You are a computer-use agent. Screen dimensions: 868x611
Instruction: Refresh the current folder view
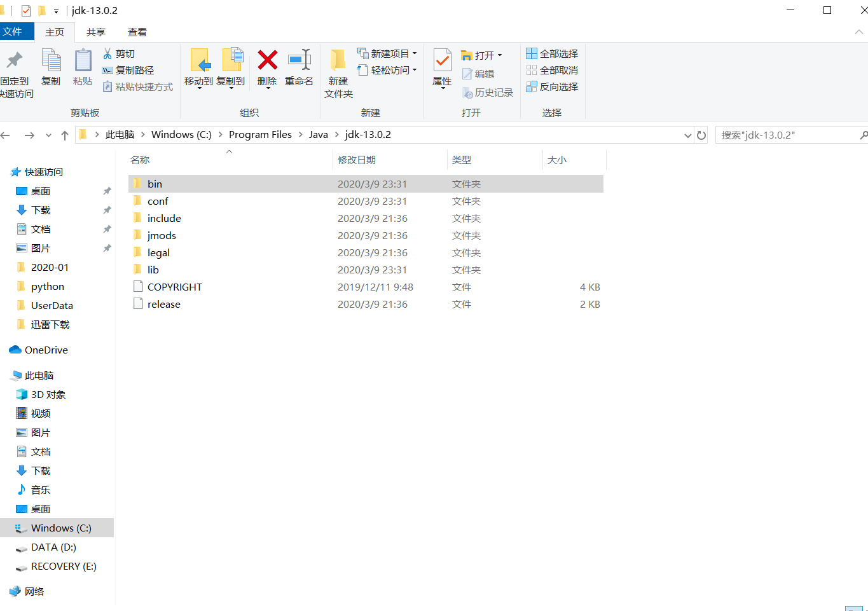pos(701,135)
